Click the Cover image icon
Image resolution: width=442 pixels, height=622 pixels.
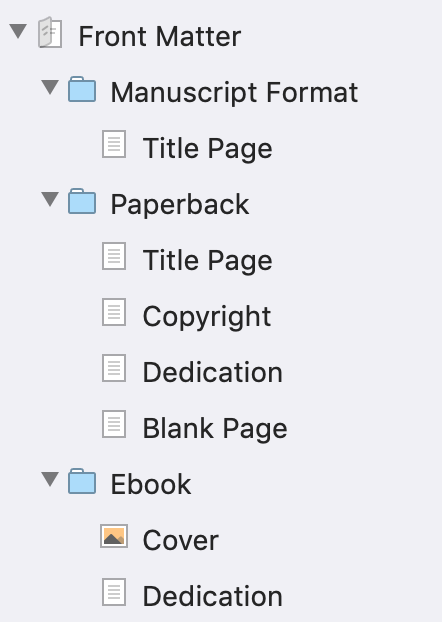click(114, 536)
